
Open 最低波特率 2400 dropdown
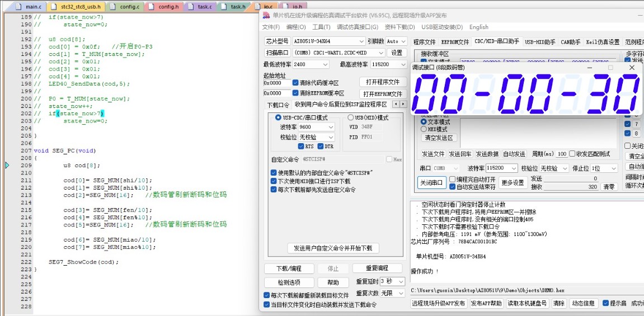(x=311, y=64)
